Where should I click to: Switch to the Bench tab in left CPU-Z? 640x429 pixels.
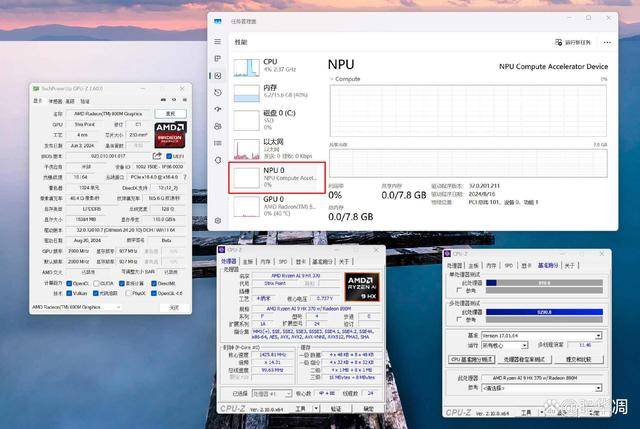click(322, 262)
